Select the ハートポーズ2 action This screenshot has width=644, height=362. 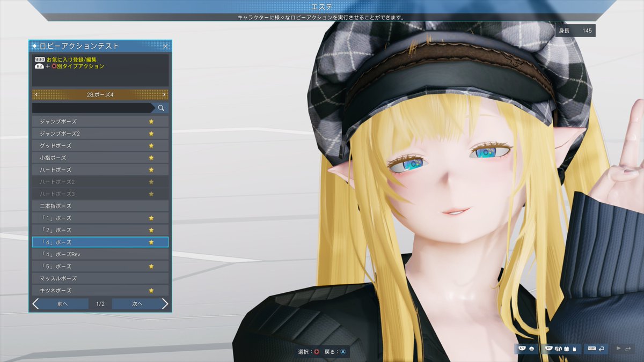100,182
